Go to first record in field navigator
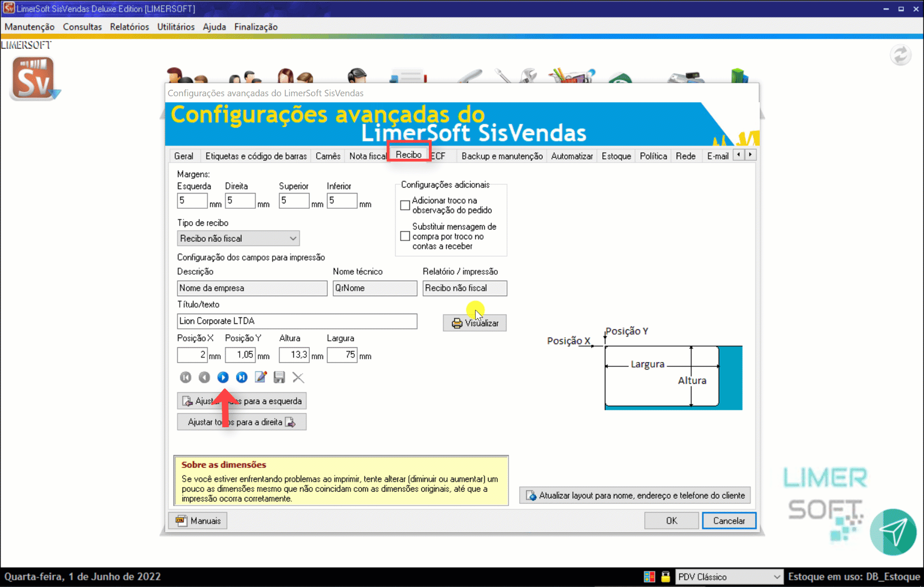Image resolution: width=924 pixels, height=587 pixels. point(185,377)
